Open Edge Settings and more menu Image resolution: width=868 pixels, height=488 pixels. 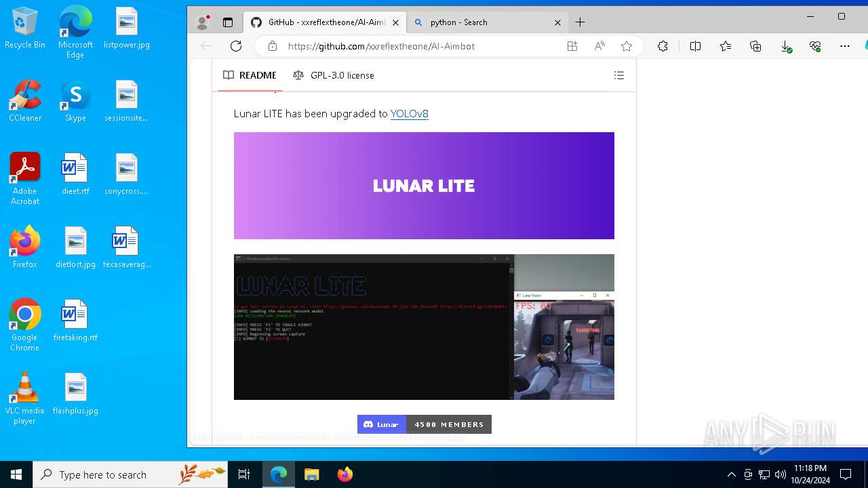(844, 46)
